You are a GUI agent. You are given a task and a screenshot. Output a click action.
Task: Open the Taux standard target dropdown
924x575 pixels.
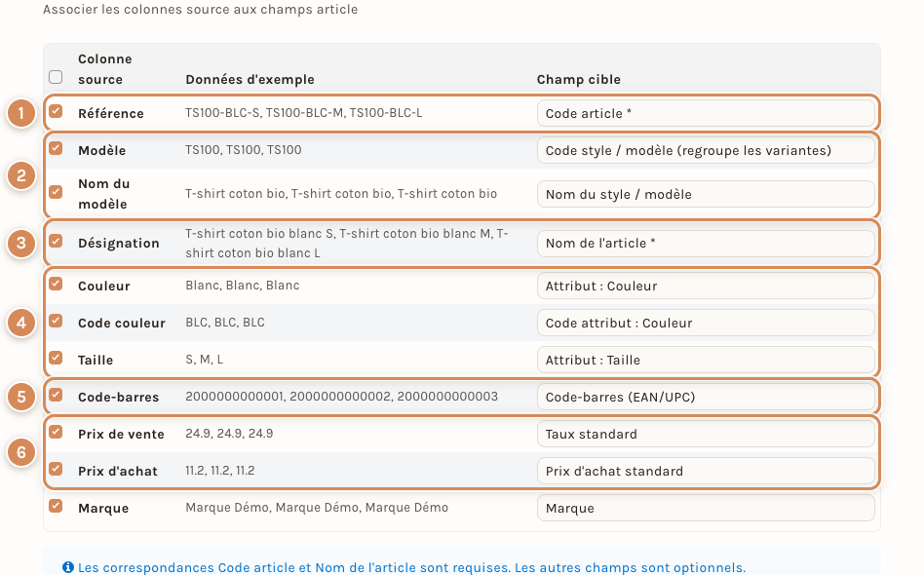point(706,435)
